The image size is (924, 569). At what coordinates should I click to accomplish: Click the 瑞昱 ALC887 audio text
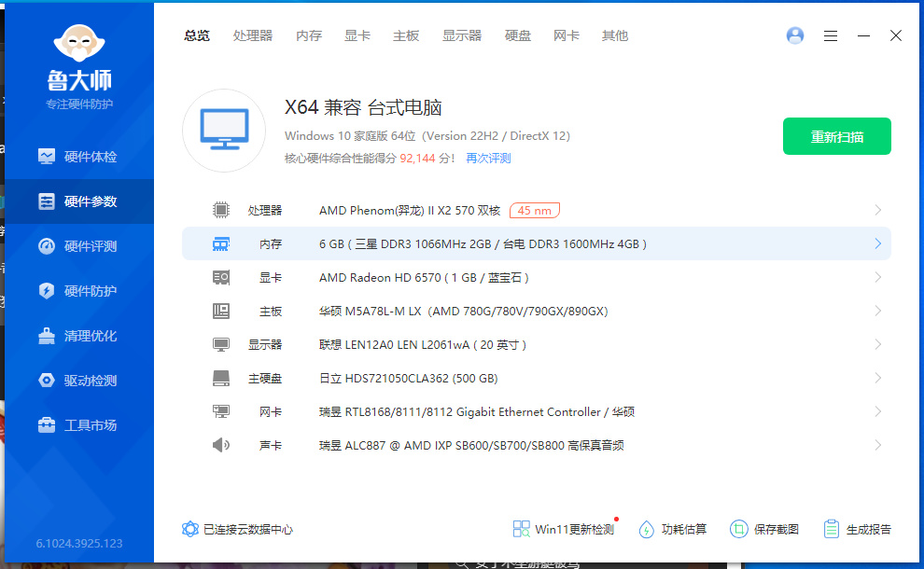coord(471,445)
